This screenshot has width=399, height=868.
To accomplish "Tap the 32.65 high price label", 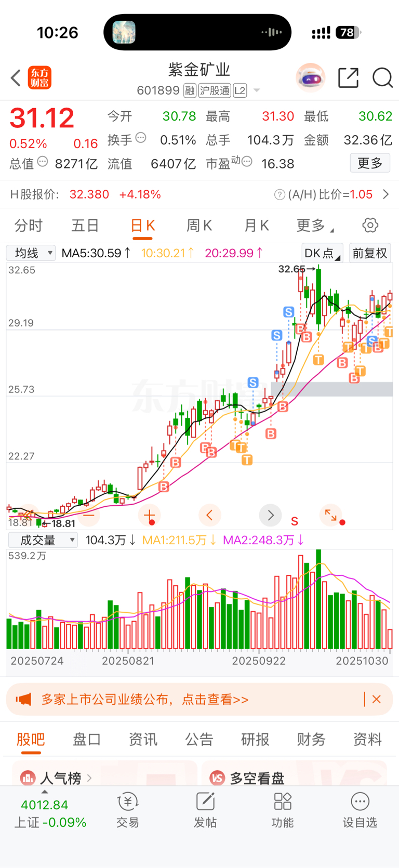I will click(x=292, y=269).
